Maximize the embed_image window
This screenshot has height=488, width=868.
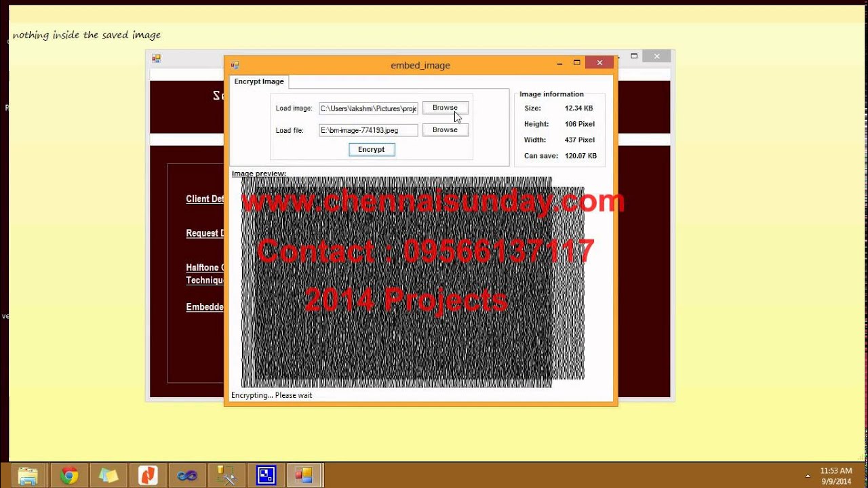[577, 63]
